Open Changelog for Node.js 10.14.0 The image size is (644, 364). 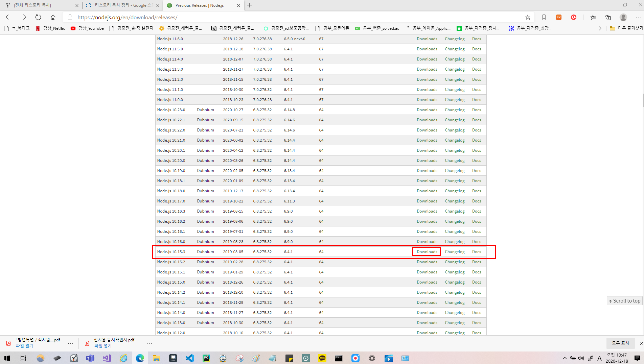(455, 313)
